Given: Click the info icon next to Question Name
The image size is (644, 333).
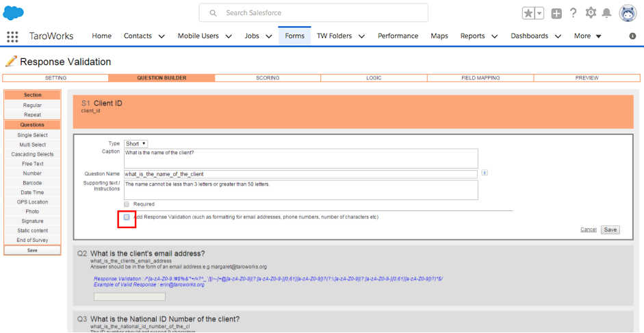Looking at the screenshot, I should click(485, 173).
